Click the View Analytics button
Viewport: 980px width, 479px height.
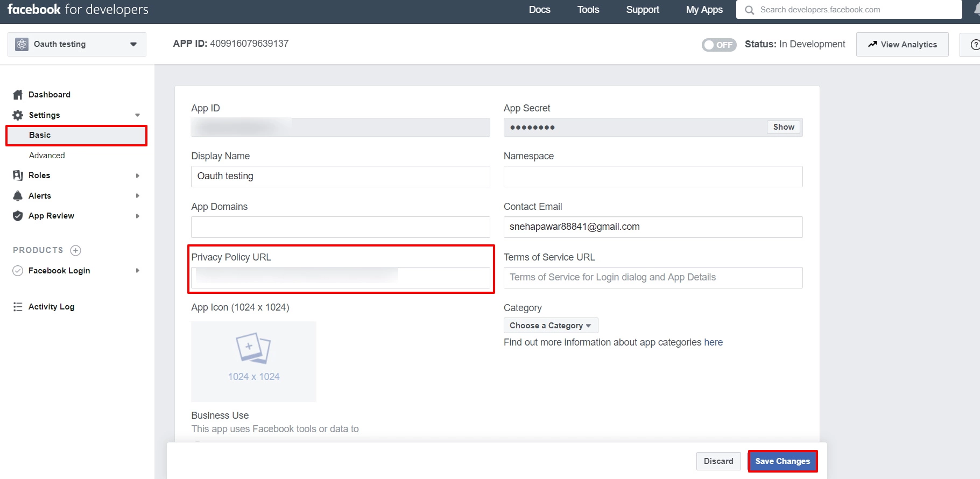click(902, 45)
